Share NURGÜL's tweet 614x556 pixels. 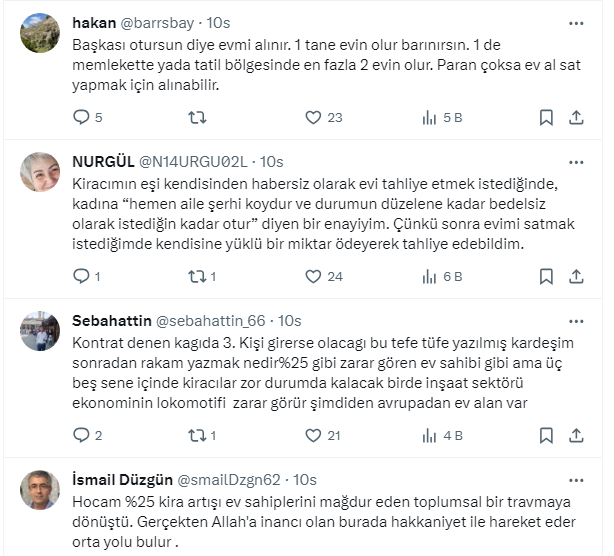pyautogui.click(x=576, y=276)
